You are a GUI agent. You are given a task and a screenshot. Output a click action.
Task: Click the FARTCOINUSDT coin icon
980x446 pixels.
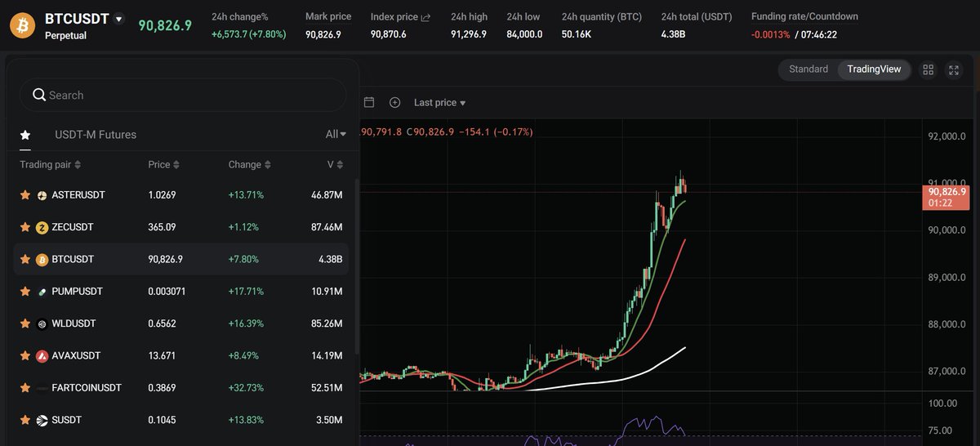(x=42, y=388)
